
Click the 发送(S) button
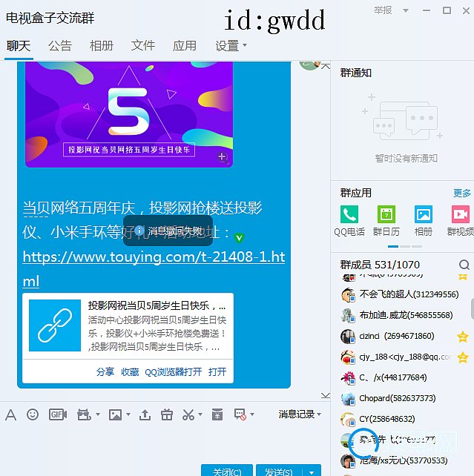coord(280,471)
